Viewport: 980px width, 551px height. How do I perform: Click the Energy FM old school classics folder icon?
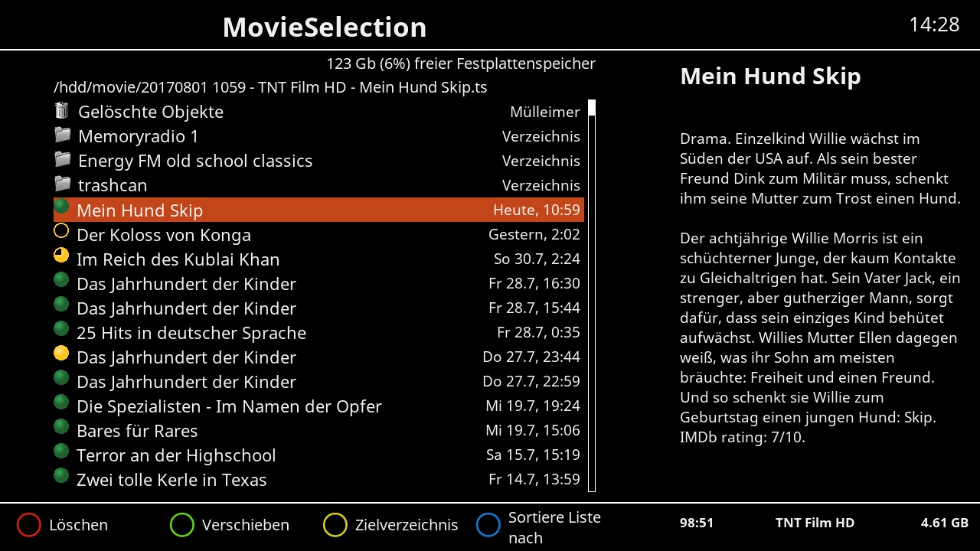62,160
